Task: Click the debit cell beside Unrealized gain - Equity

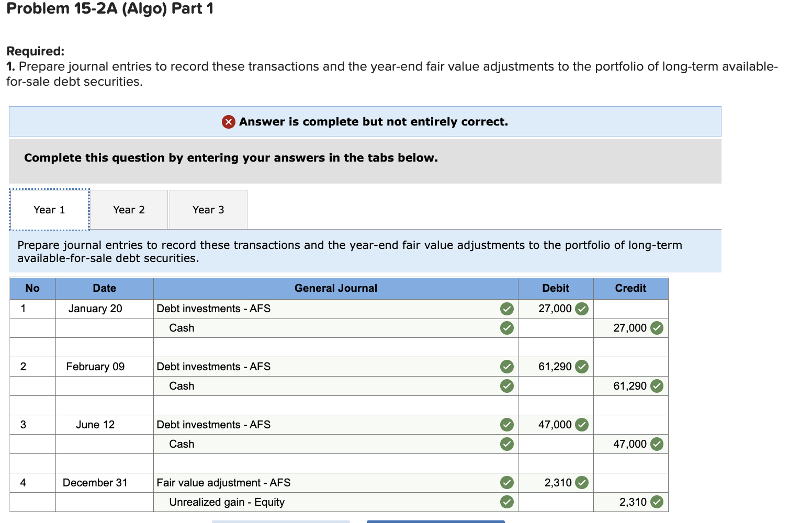Action: [x=555, y=502]
